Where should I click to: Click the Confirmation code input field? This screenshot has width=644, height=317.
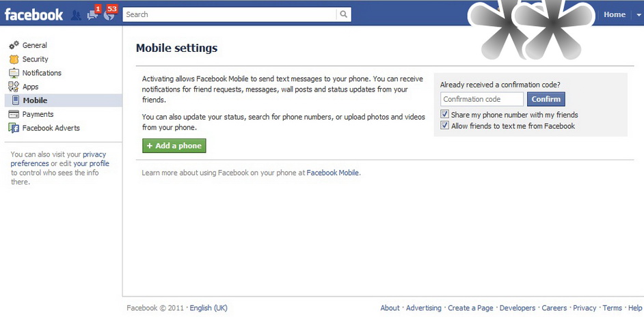point(482,99)
